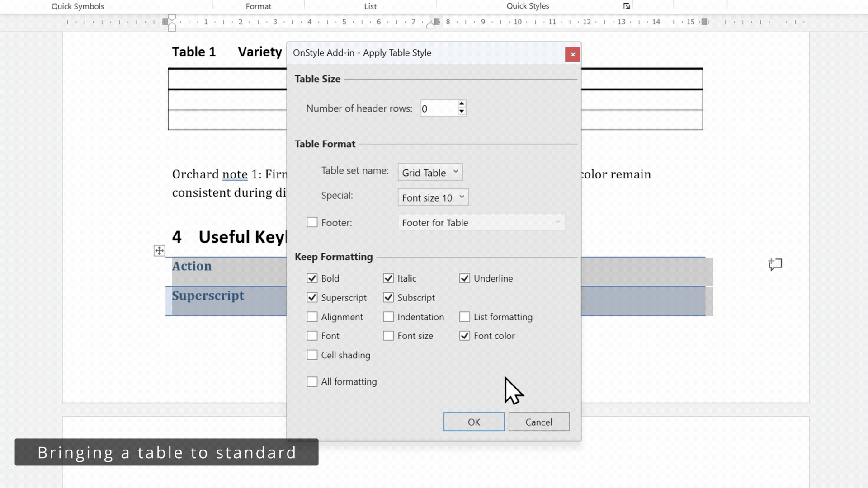Click the Format ribbon group label

tap(259, 6)
